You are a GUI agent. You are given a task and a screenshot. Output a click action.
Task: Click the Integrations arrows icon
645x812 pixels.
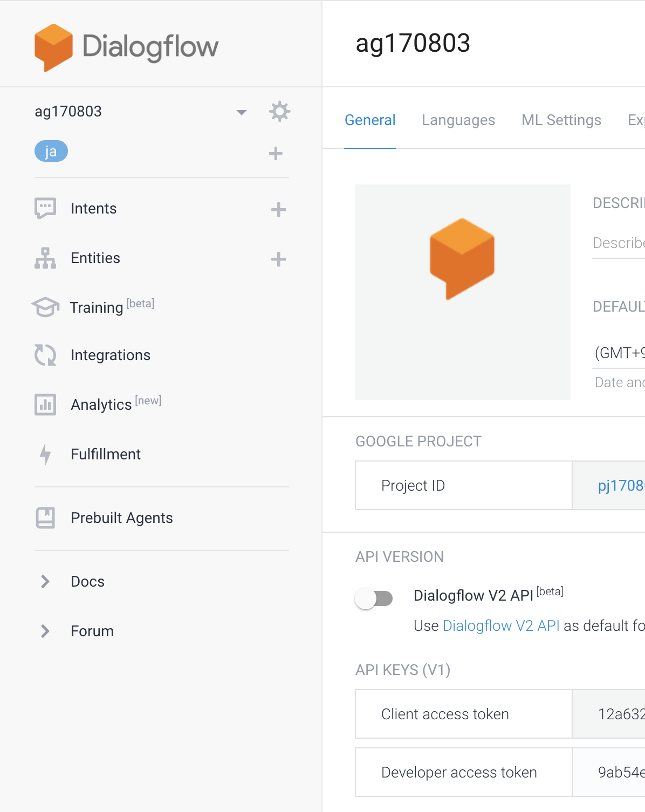point(45,355)
